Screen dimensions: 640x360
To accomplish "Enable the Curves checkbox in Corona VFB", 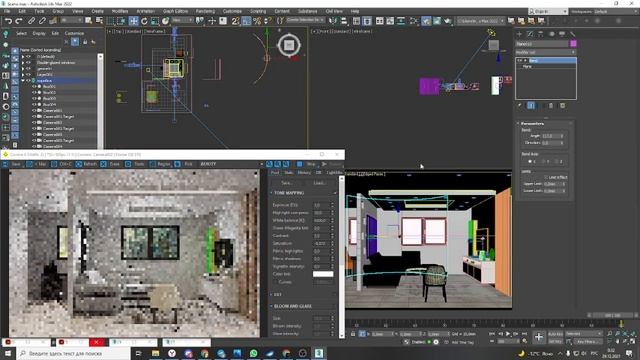I will tap(275, 282).
